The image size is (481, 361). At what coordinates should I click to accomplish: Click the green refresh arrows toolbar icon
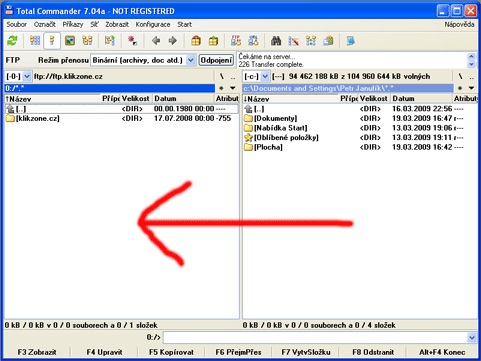(x=12, y=41)
